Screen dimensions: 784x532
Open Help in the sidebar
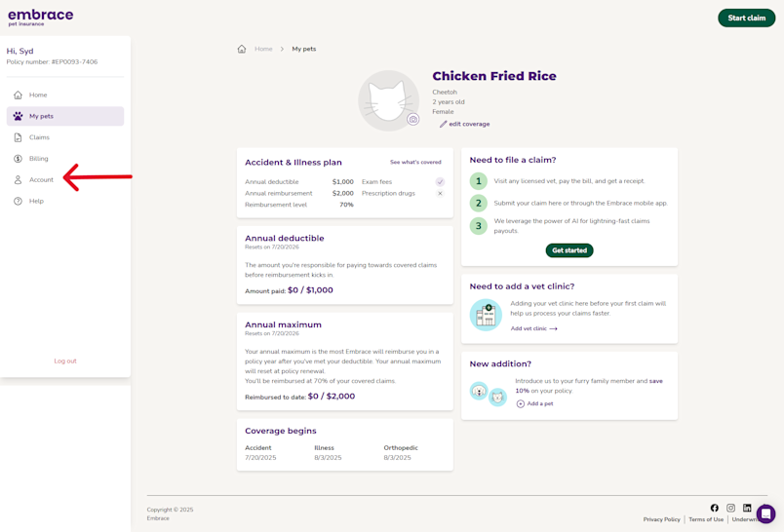pyautogui.click(x=65, y=201)
